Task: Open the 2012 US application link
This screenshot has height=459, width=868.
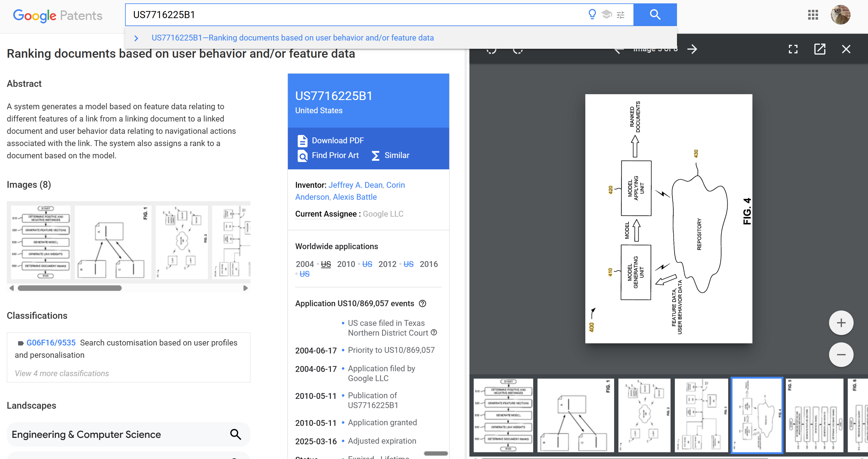Action: (408, 264)
